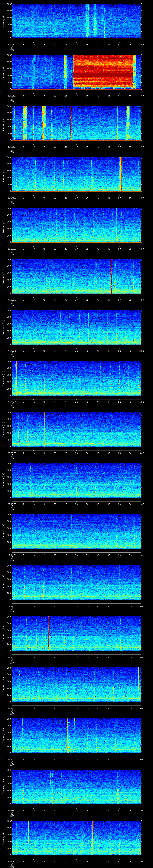Viewport: 153px width, 868px height.
Task: Open the spectrogram panel starting at 22:16:00
Action: [77, 786]
